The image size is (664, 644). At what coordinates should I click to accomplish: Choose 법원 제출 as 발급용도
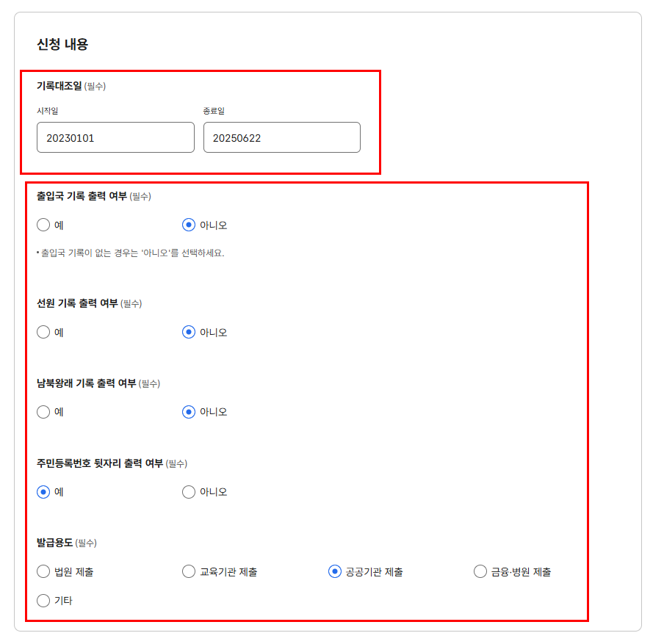click(43, 571)
